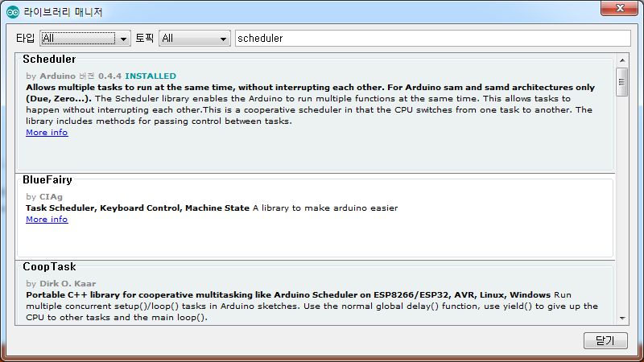
Task: Select the Scheduler library title
Action: 49,59
